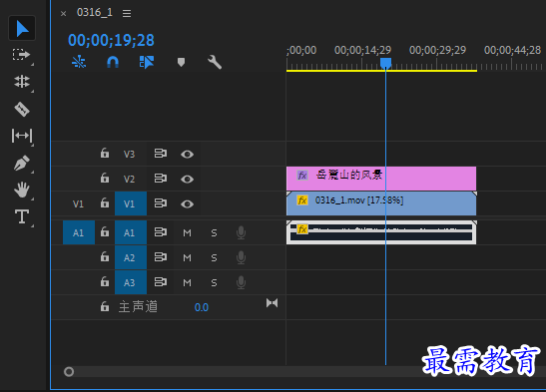Image resolution: width=546 pixels, height=392 pixels.
Task: Toggle A1 source patching indicator
Action: (x=79, y=232)
